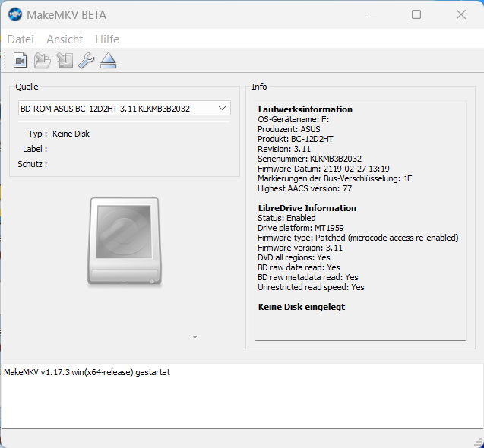
Task: Expand the BD-ROM ASUS source drive dropdown
Action: [125, 109]
